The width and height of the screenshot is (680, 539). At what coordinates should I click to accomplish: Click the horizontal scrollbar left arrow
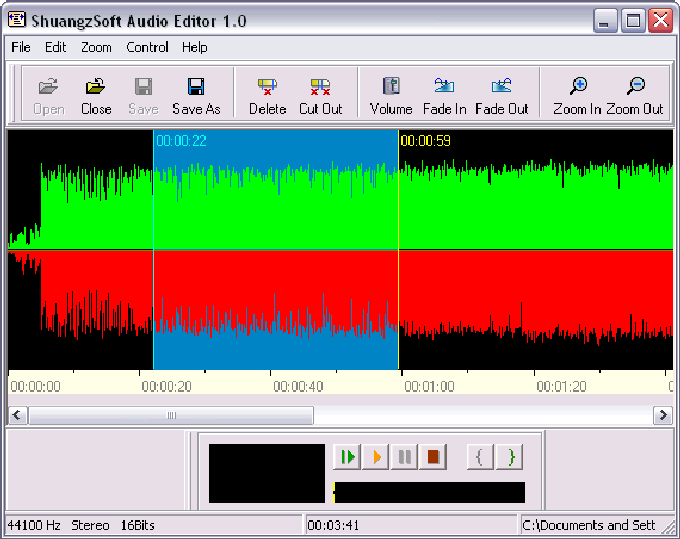[17, 415]
